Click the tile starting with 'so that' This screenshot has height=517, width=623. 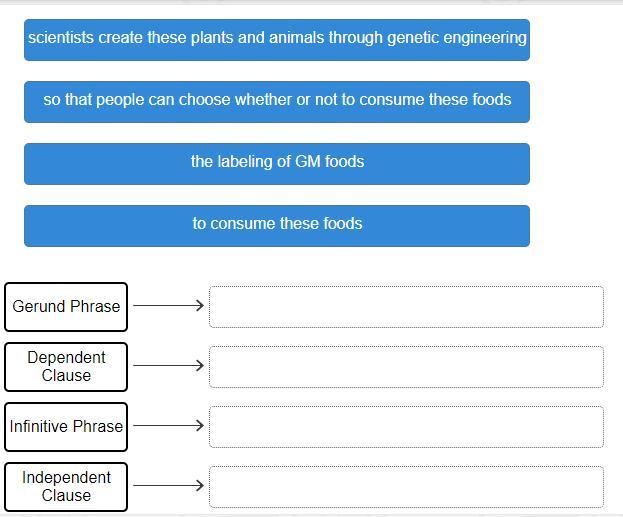tap(277, 101)
